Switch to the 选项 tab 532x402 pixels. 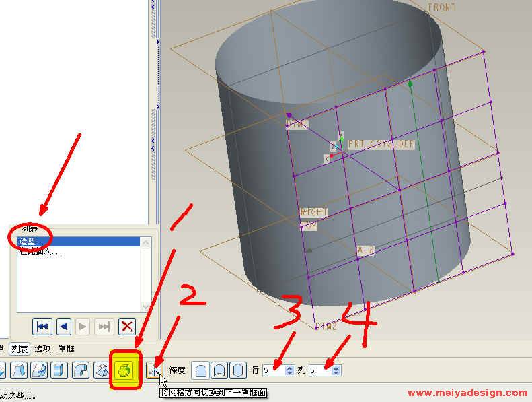42,349
